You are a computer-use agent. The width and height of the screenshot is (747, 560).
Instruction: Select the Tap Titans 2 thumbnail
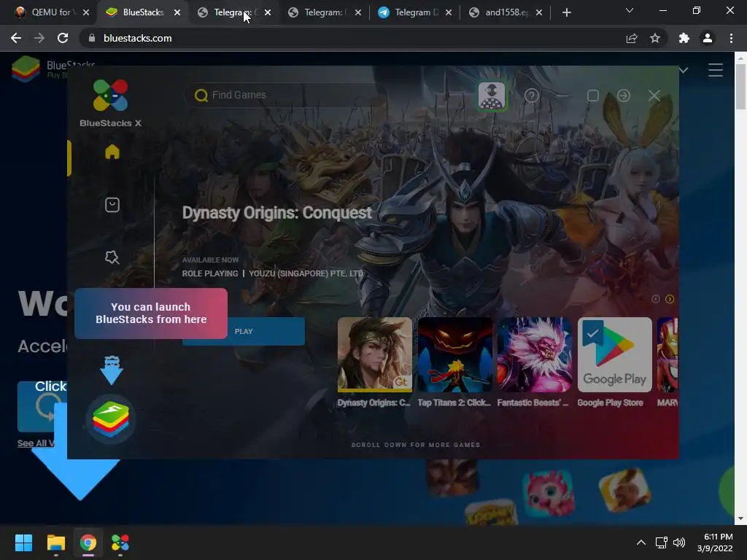coord(455,354)
